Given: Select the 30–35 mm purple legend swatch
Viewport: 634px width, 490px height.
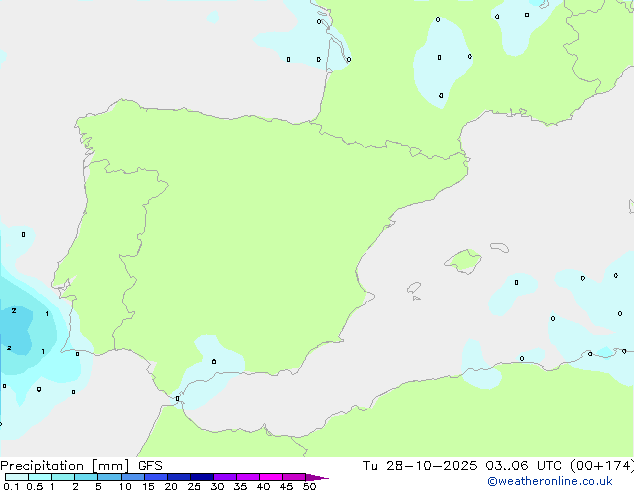Looking at the screenshot, I should coord(225,477).
